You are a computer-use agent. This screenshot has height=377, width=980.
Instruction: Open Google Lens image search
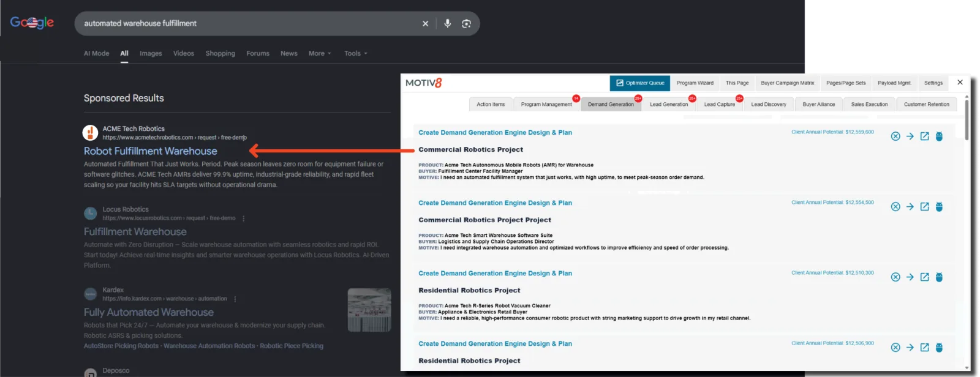coord(467,23)
